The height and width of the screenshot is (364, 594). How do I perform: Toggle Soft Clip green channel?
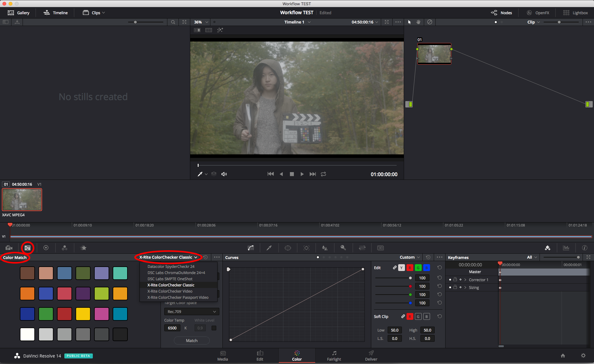pos(418,316)
